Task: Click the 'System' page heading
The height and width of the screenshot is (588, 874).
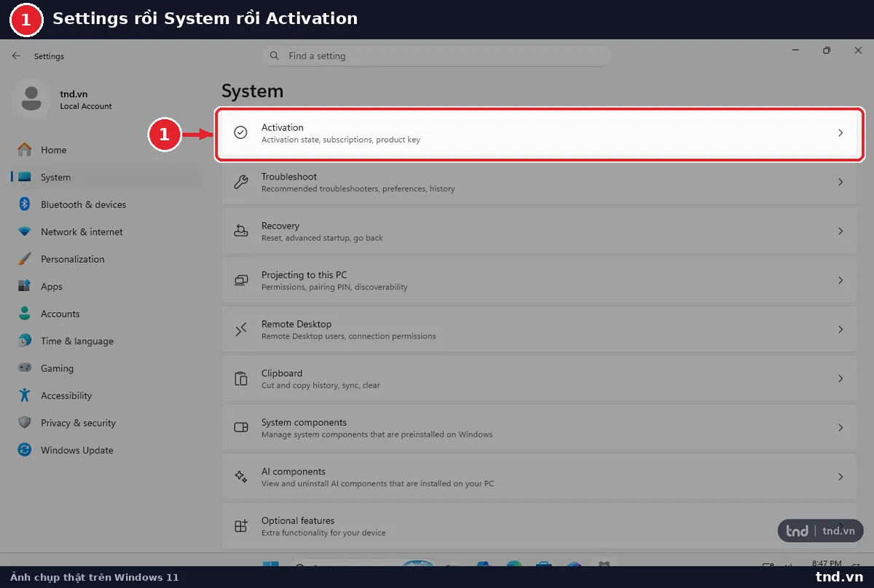Action: point(252,92)
